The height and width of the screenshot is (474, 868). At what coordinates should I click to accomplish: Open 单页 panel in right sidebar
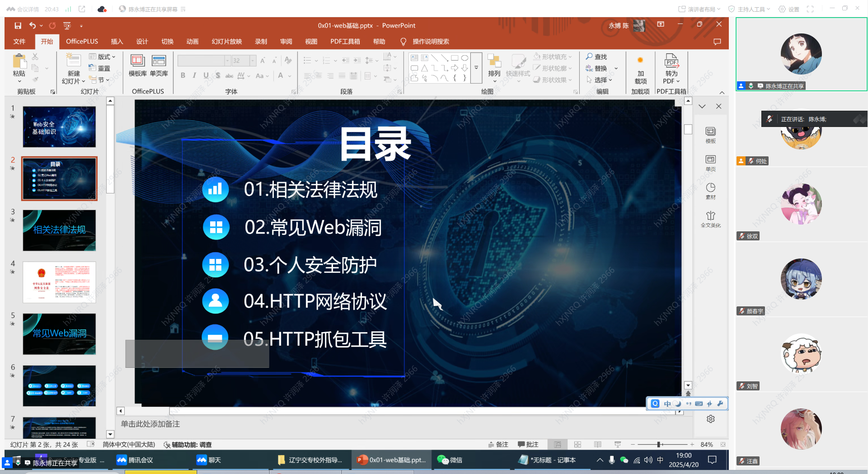pos(710,163)
